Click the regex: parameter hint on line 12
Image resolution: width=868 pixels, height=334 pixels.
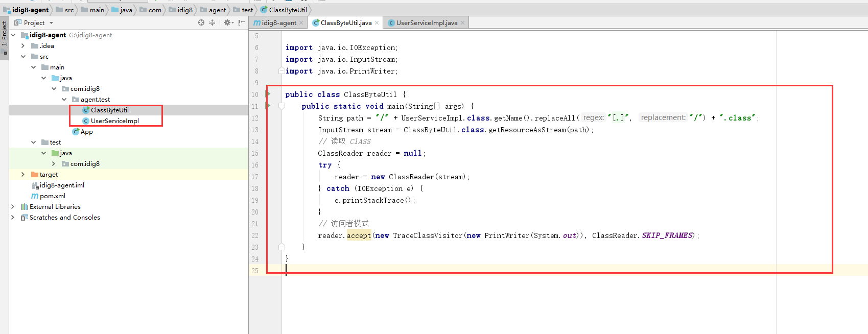pos(594,117)
